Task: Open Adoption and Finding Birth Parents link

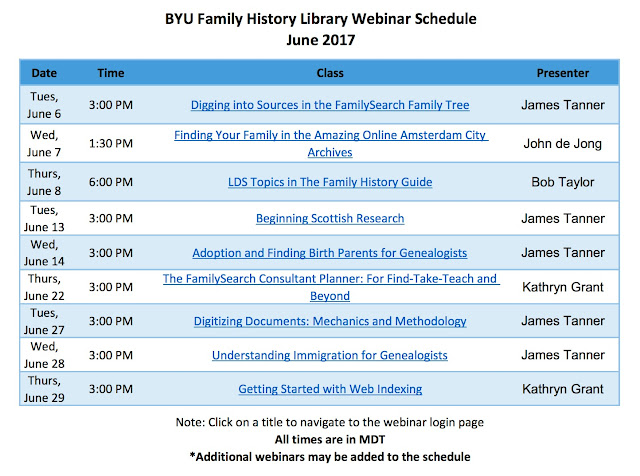Action: (329, 253)
